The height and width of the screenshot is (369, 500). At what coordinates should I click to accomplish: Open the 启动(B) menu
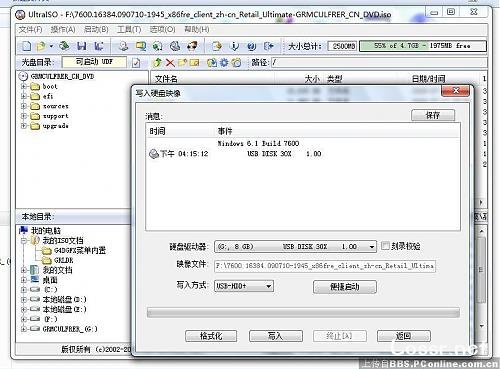click(x=96, y=30)
